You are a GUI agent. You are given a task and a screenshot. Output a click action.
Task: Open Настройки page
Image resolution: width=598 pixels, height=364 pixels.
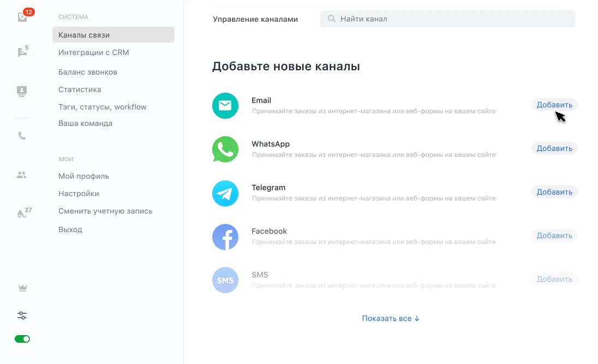[79, 193]
